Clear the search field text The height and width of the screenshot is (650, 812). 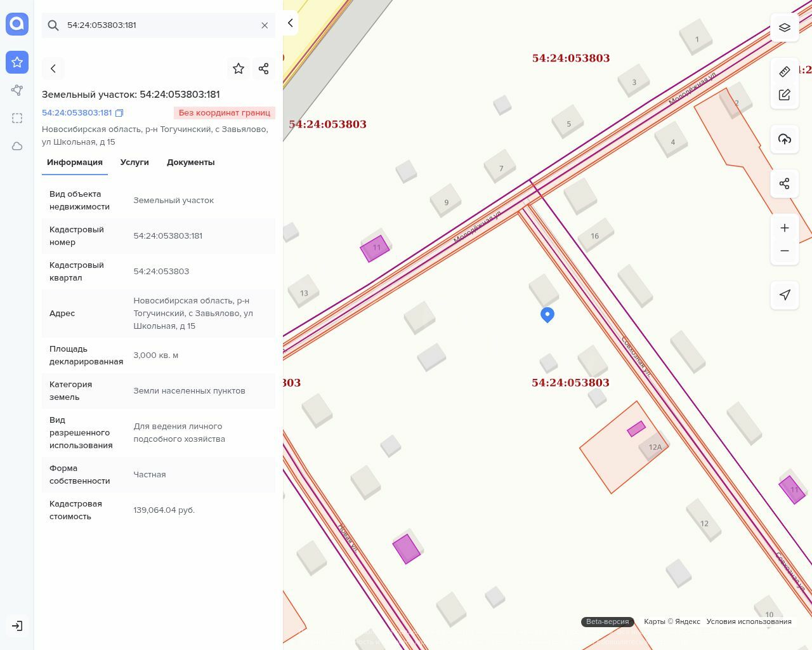[x=265, y=25]
